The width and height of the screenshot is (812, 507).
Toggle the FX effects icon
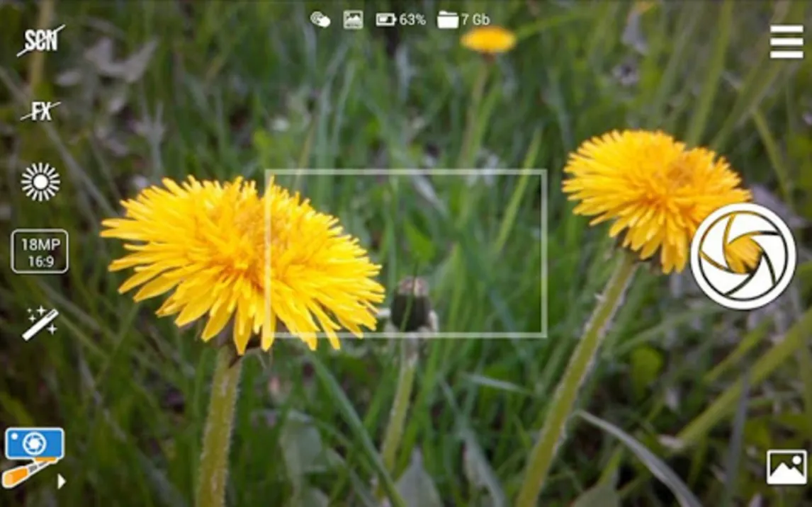point(40,111)
